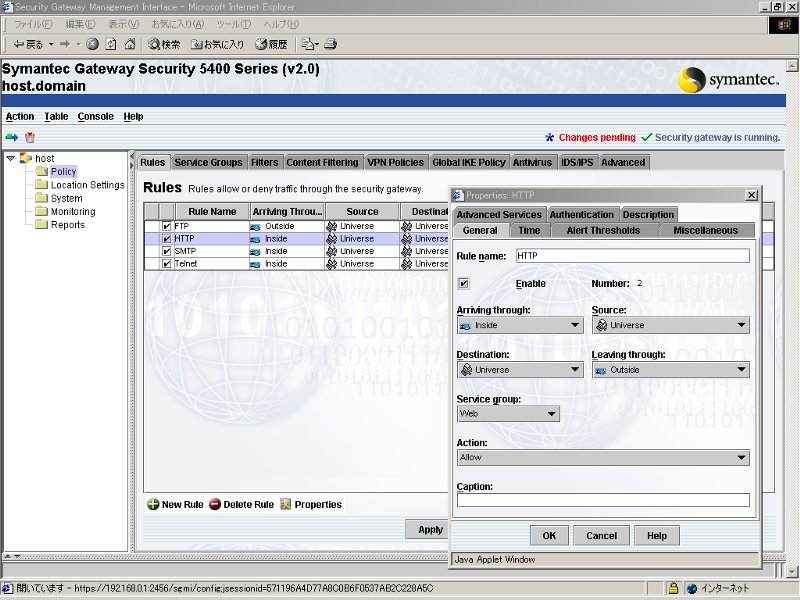This screenshot has width=800, height=600.
Task: Click the Properties dialog title bar icon
Action: click(458, 195)
